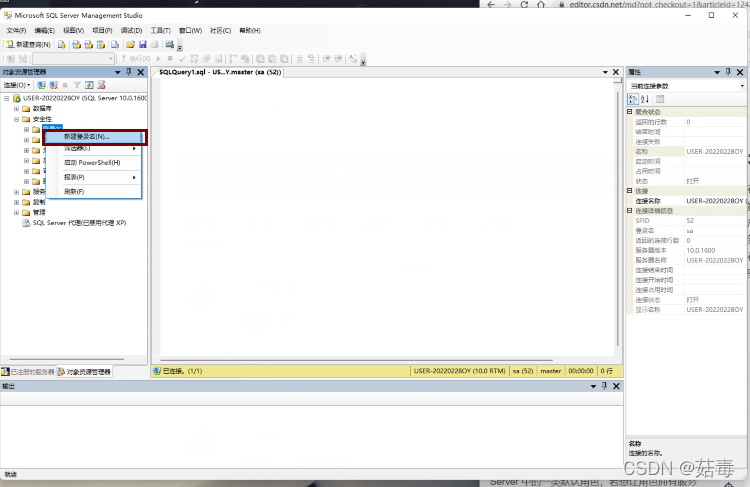Collapse the USER-20220228OY server node
This screenshot has width=750, height=487.
[7, 98]
